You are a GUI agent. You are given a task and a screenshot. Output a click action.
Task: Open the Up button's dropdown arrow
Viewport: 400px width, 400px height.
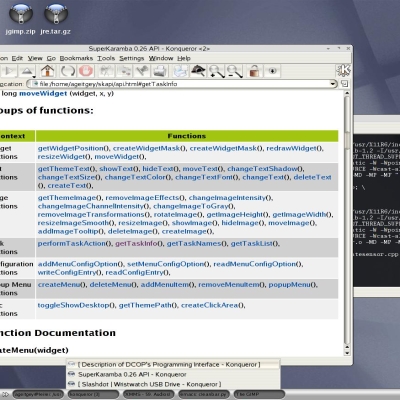click(x=34, y=77)
